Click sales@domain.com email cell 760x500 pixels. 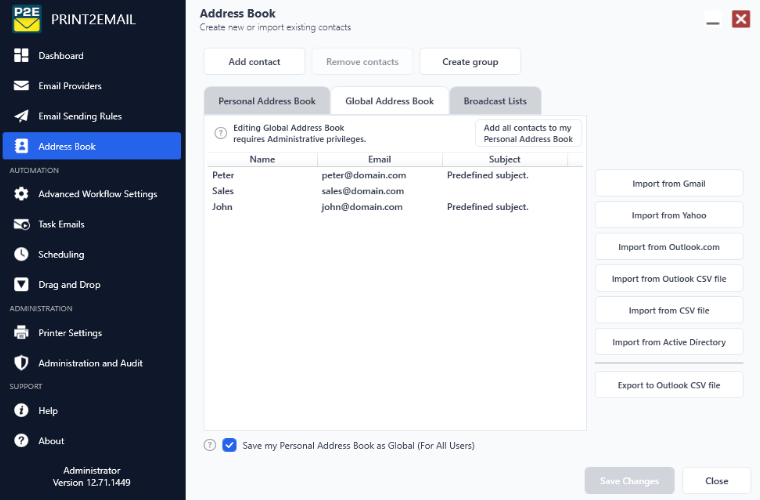tap(363, 191)
